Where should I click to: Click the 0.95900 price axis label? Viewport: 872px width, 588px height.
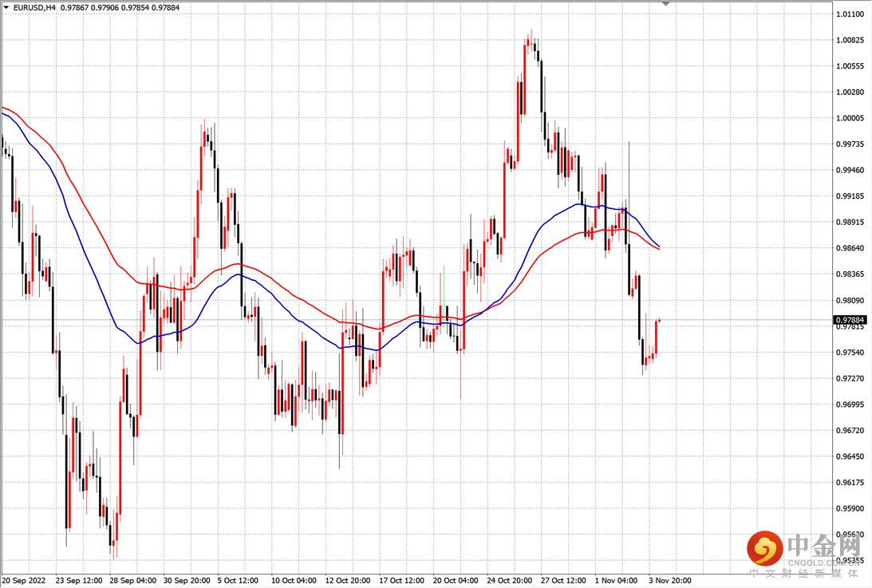pos(850,508)
